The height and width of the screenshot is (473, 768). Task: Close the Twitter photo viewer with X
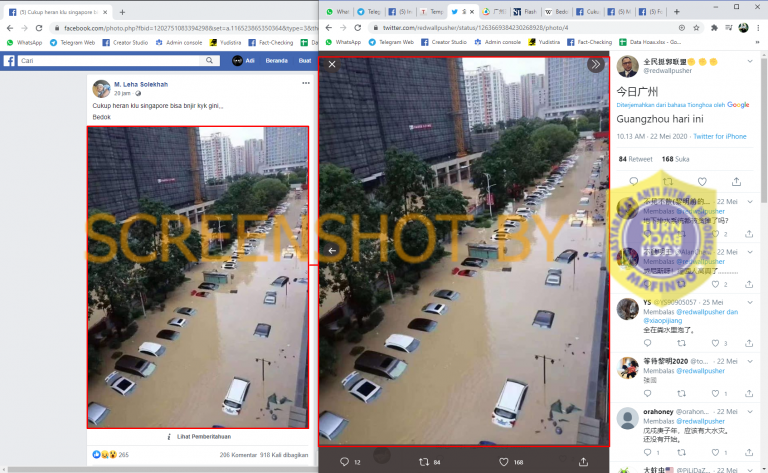click(332, 64)
